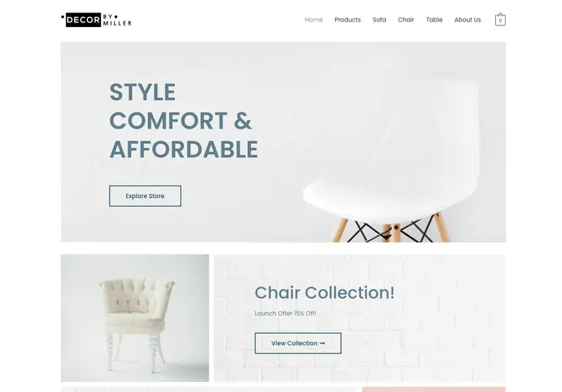
Task: Go to the Products page
Action: pyautogui.click(x=347, y=20)
